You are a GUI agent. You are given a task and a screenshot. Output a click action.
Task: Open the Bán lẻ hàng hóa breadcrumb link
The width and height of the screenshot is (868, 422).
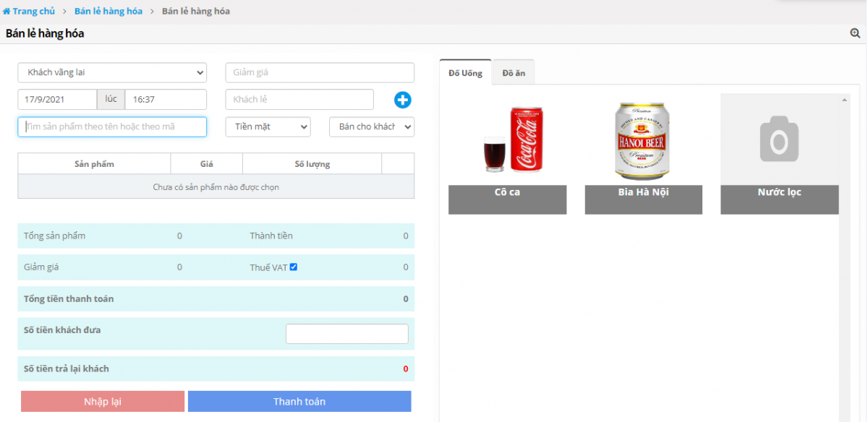pyautogui.click(x=109, y=12)
